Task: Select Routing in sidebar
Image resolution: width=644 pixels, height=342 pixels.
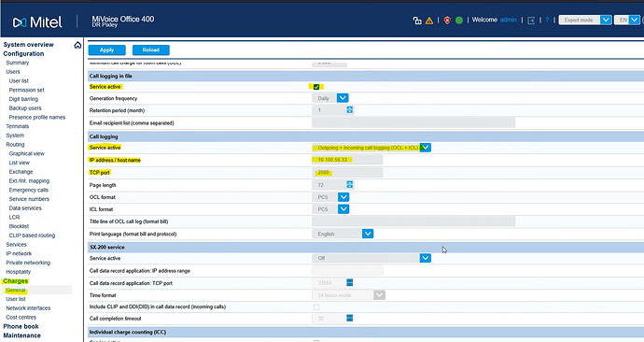Action: tap(15, 145)
